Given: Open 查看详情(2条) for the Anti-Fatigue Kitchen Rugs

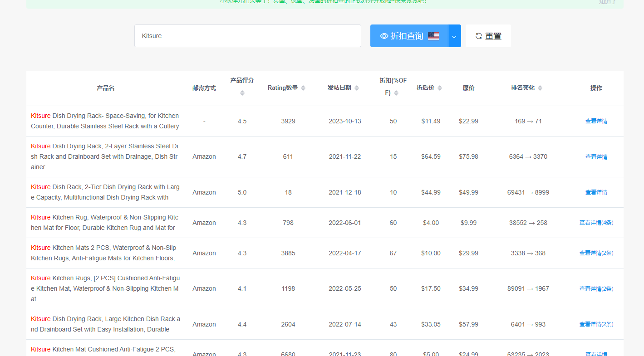Looking at the screenshot, I should 596,288.
